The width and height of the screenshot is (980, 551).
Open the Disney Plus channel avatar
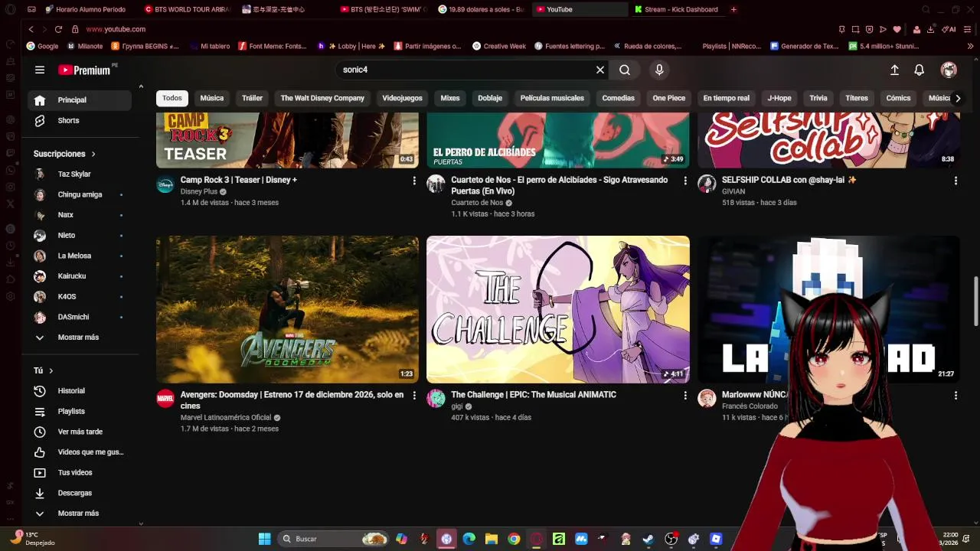coord(165,184)
